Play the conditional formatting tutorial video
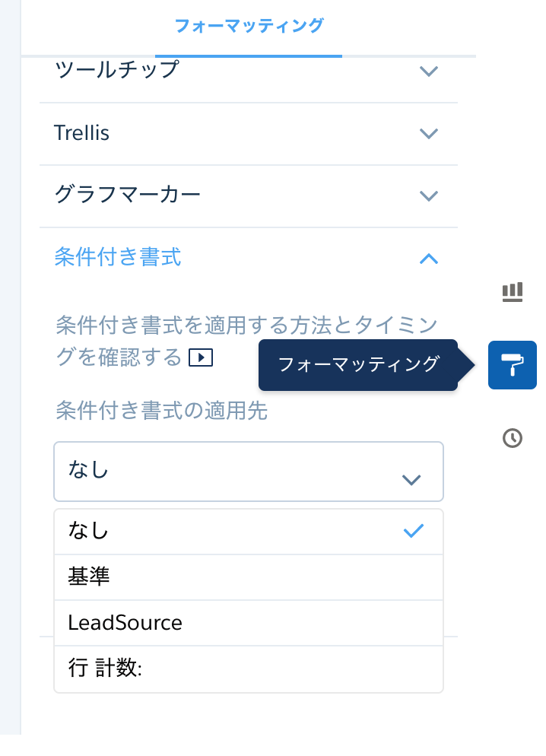This screenshot has height=756, width=546. point(201,357)
